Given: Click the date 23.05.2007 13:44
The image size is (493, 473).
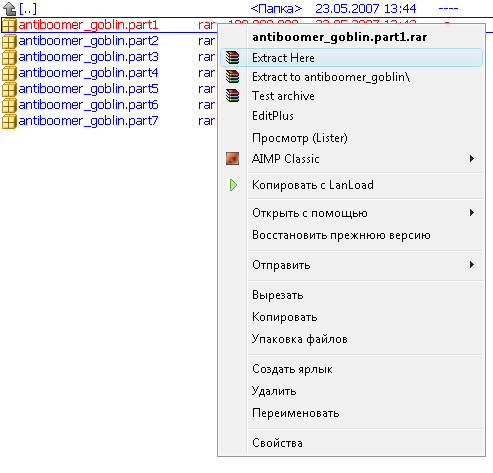Looking at the screenshot, I should (x=366, y=9).
